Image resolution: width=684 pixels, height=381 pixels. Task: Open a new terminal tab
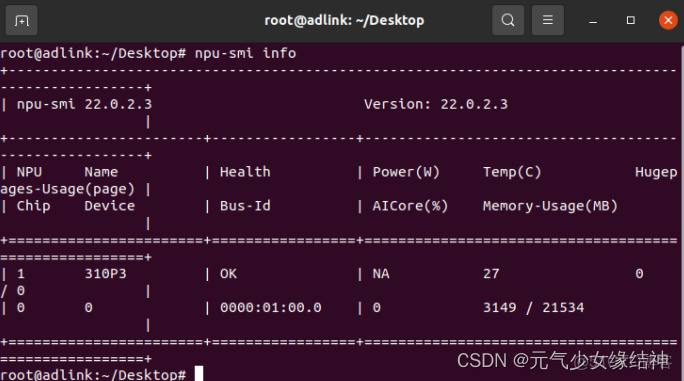(x=21, y=20)
